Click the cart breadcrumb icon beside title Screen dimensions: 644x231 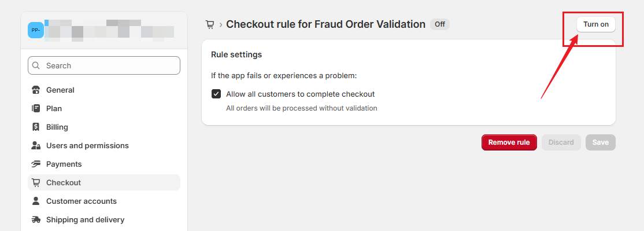[210, 25]
